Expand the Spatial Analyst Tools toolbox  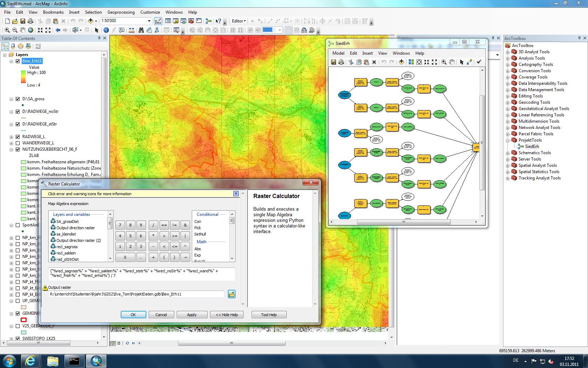click(x=508, y=165)
